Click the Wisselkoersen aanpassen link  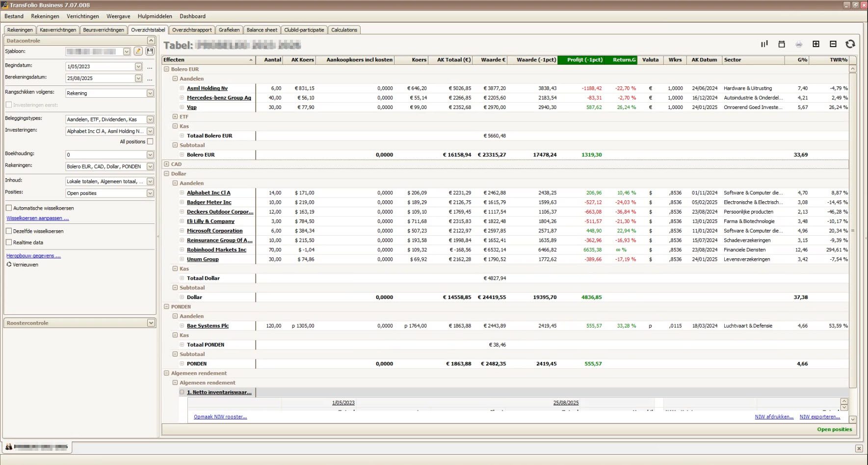pos(38,218)
